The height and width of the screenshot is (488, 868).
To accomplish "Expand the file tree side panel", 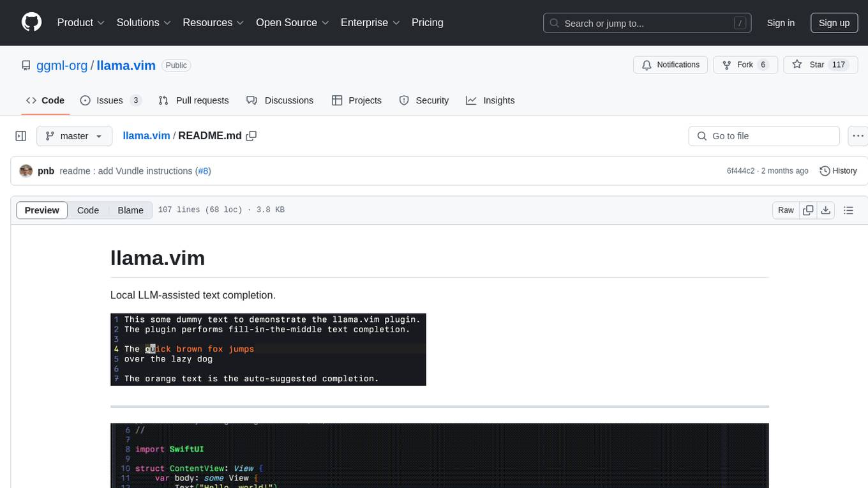I will [21, 136].
